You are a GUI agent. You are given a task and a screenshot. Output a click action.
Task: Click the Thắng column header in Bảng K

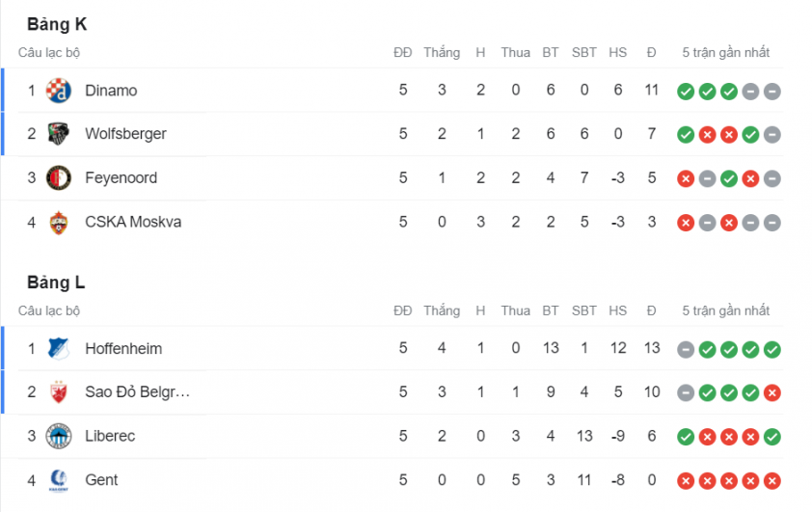pos(442,53)
